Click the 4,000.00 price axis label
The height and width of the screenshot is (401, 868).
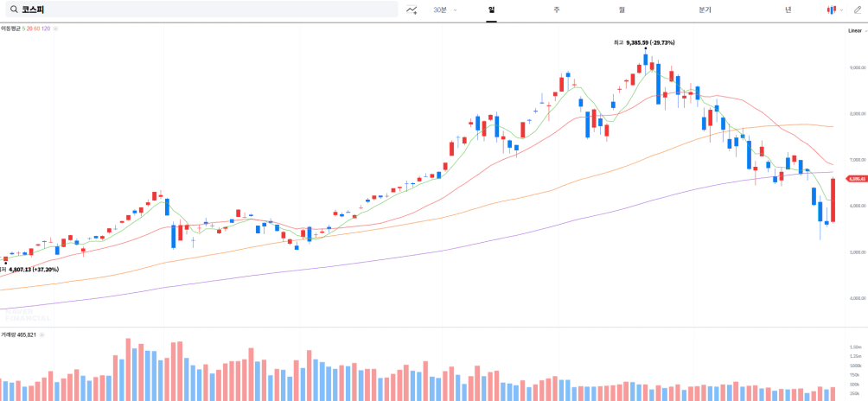point(858,298)
